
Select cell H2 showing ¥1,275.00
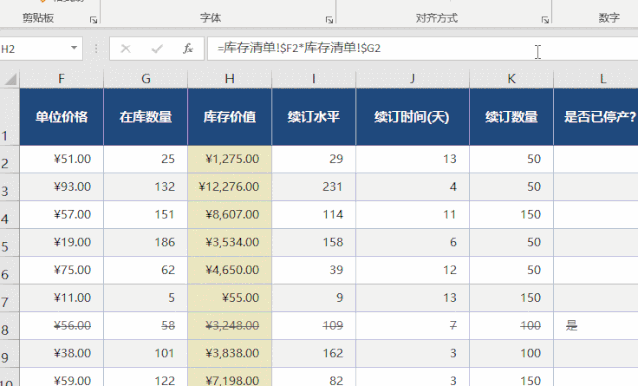(229, 159)
